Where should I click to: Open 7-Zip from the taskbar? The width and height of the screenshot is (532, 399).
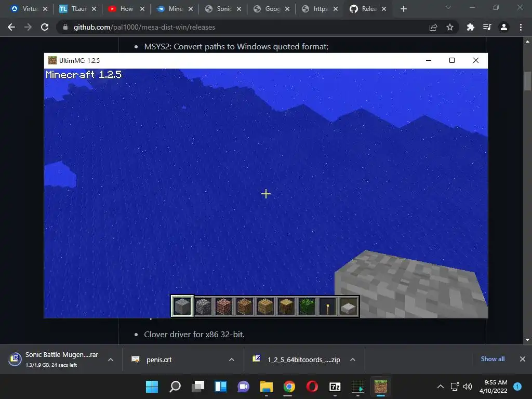pos(335,387)
